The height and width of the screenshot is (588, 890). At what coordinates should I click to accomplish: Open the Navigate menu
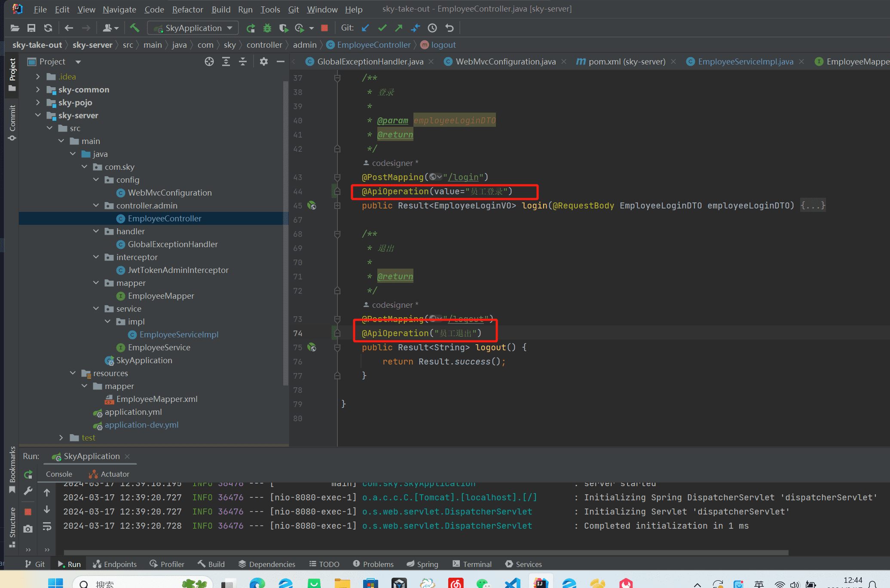pyautogui.click(x=119, y=9)
